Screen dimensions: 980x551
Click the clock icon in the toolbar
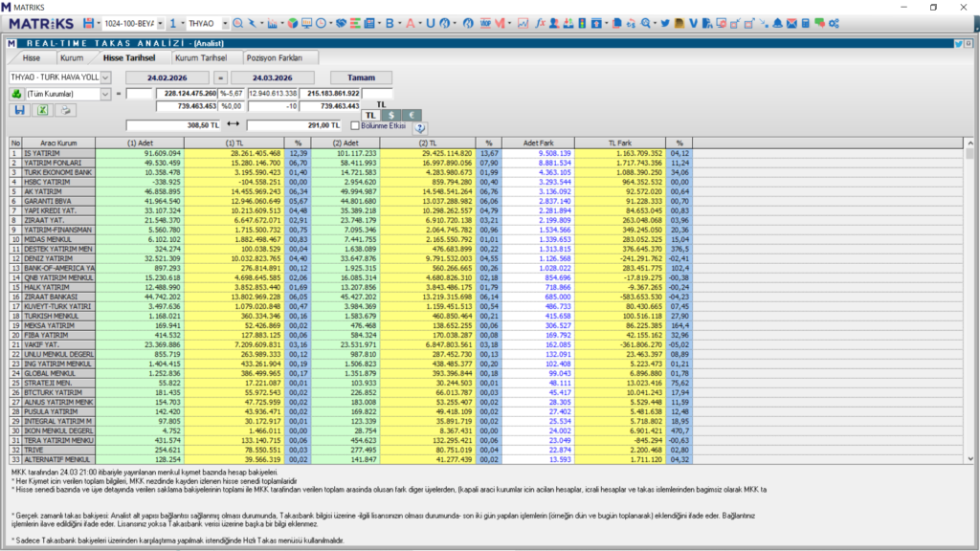point(321,23)
